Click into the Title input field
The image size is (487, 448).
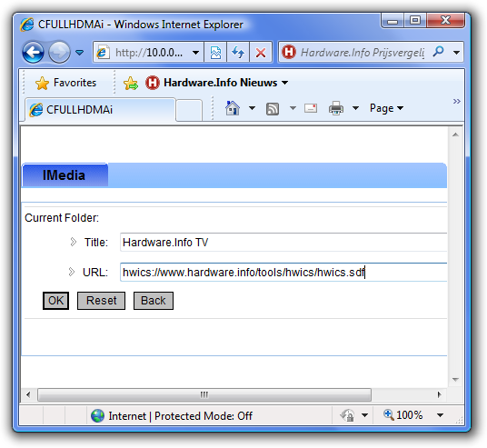tap(283, 242)
